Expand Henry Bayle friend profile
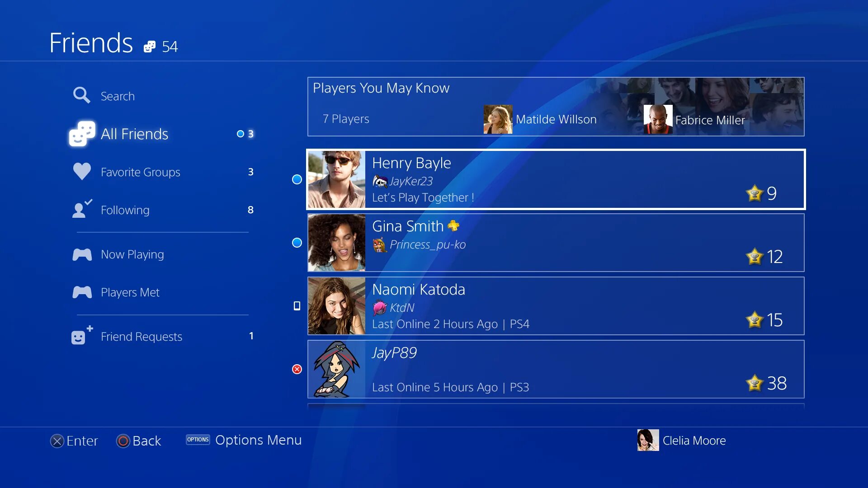This screenshot has height=488, width=868. pos(556,178)
